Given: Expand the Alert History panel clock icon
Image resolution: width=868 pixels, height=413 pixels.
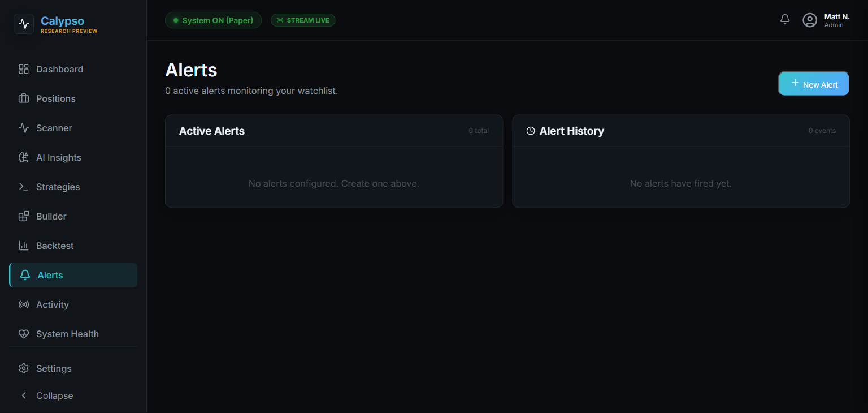Looking at the screenshot, I should [x=530, y=130].
